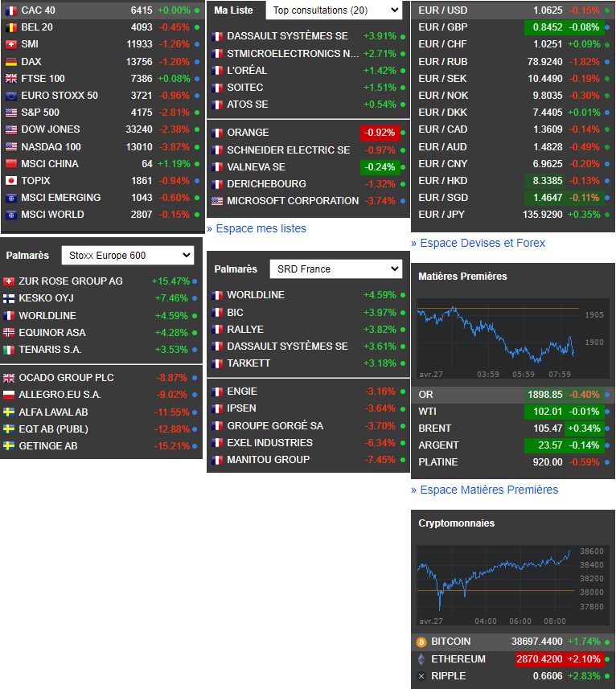Click the EU flag icon beside EURO STOXX 50
This screenshot has height=689, width=616.
(x=11, y=96)
